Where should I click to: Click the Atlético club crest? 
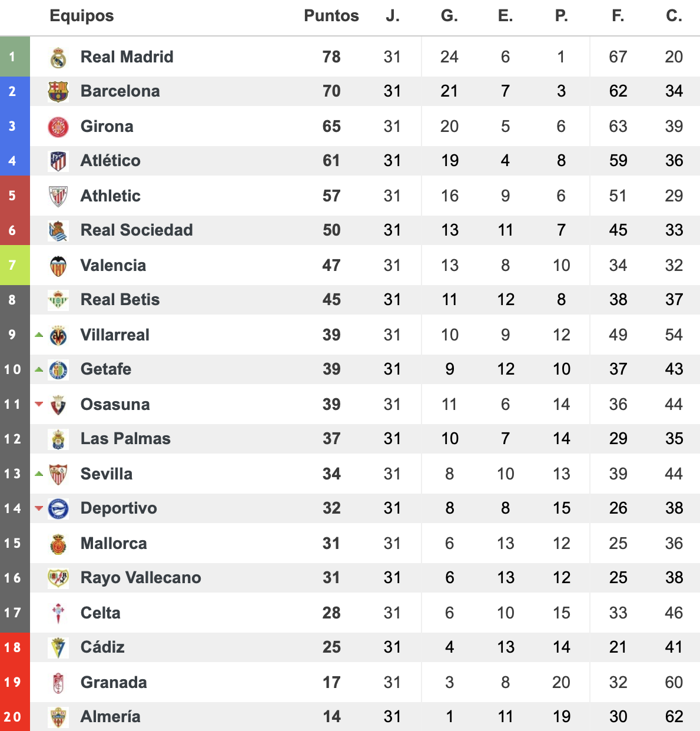tap(58, 161)
